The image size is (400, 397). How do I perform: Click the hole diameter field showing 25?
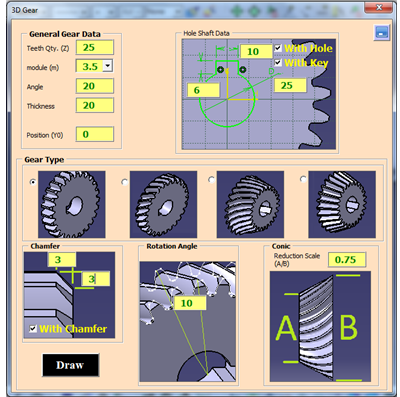coord(290,85)
